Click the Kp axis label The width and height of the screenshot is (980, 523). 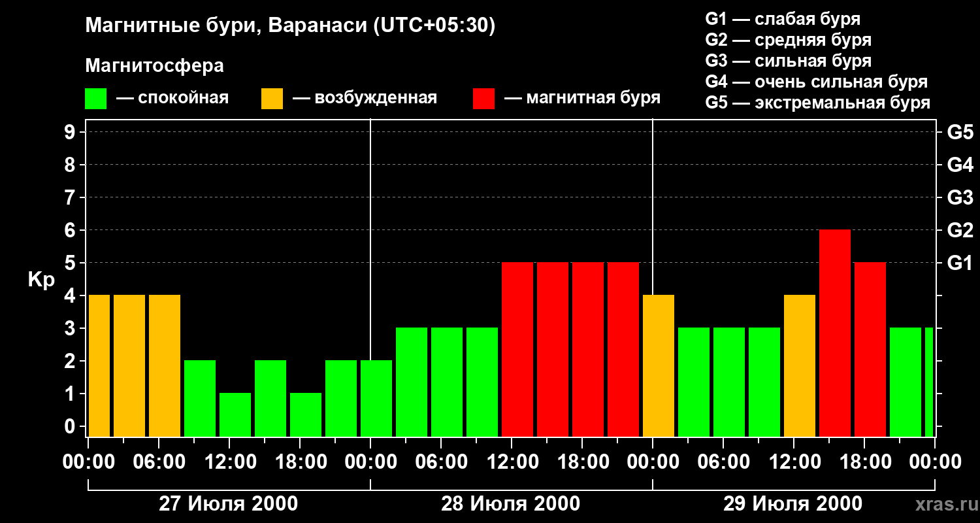click(41, 279)
